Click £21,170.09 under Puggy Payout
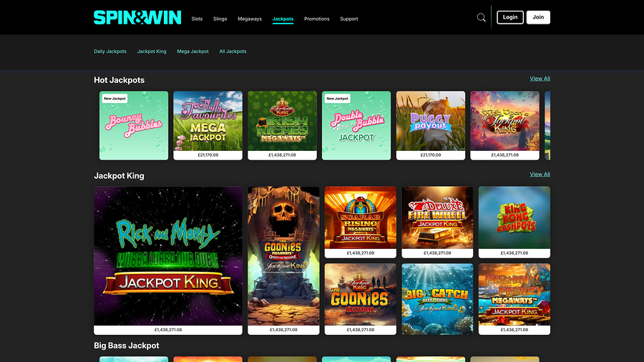This screenshot has height=362, width=644. click(431, 155)
